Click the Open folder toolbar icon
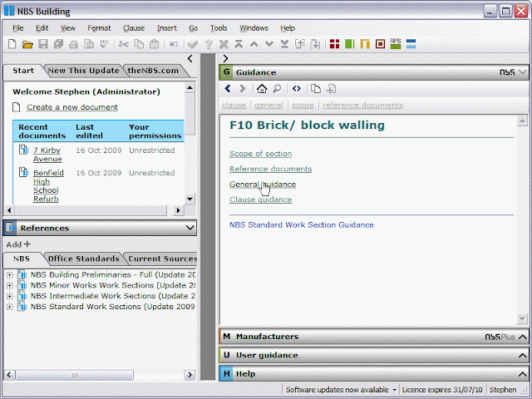The image size is (532, 399). pos(27,44)
